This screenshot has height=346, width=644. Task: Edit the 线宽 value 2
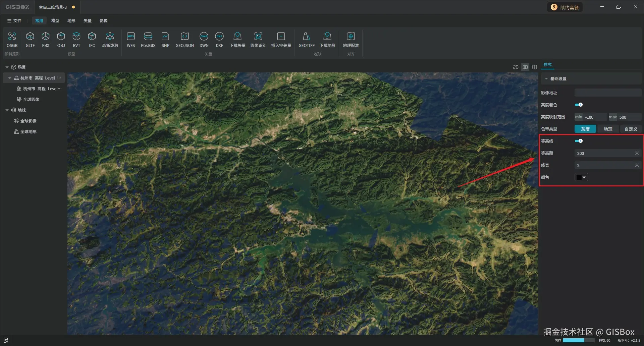click(x=605, y=165)
